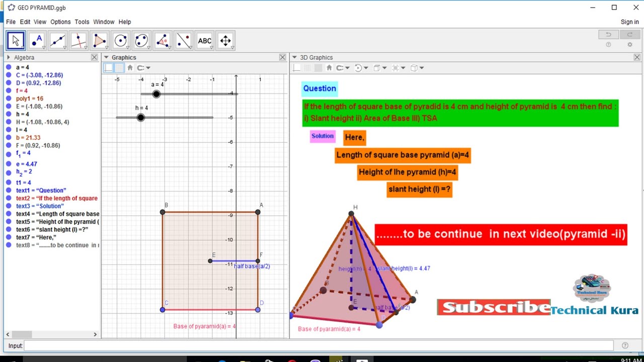Open the File menu
Viewport: 644px width, 362px height.
point(11,22)
